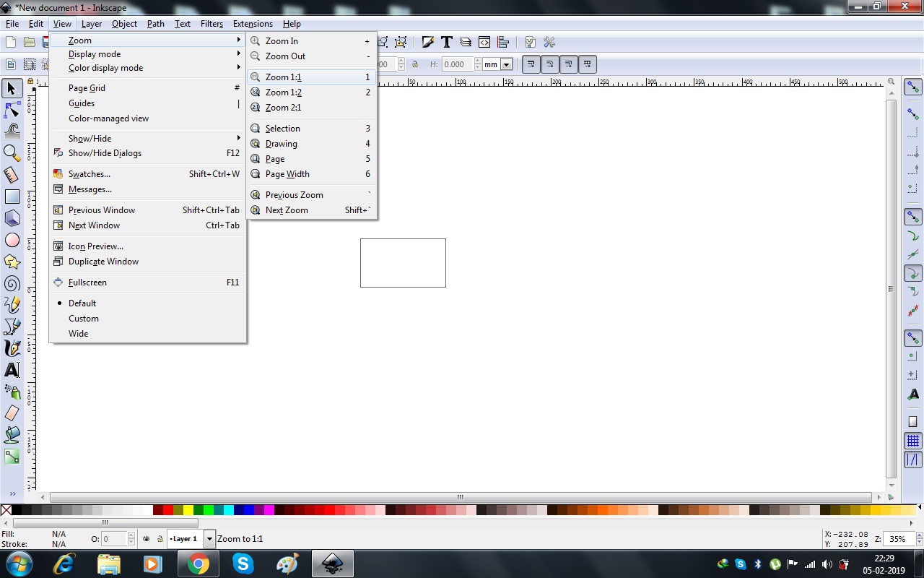Pick the red color swatch
Screen dimensions: 924x578
pos(168,510)
